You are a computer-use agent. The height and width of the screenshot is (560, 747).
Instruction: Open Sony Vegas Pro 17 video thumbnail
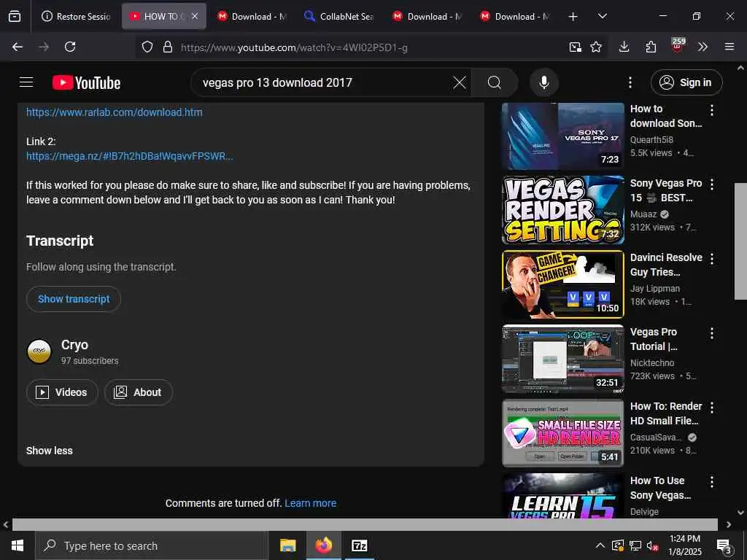(x=563, y=136)
